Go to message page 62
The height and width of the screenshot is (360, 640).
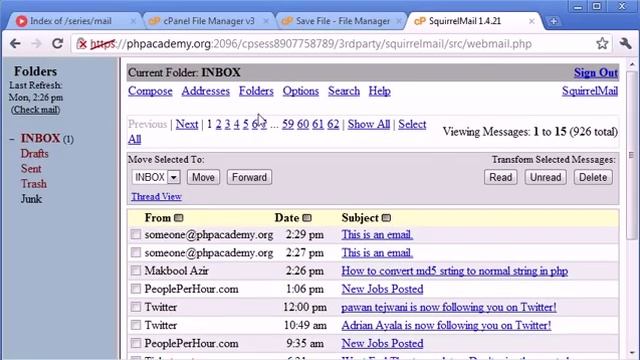(333, 124)
